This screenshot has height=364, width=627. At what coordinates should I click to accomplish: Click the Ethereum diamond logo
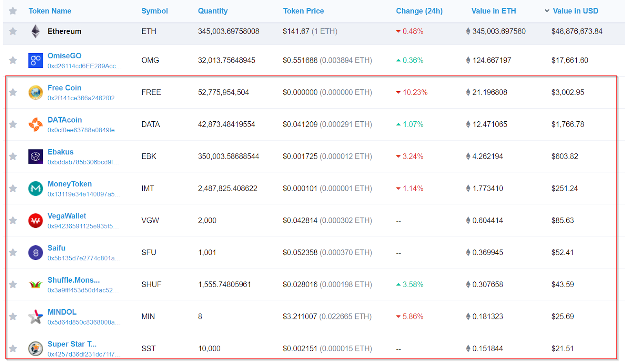[x=36, y=31]
